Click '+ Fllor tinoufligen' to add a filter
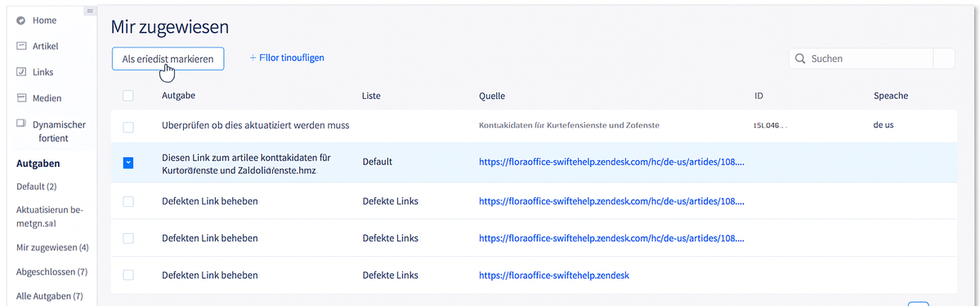 (287, 57)
